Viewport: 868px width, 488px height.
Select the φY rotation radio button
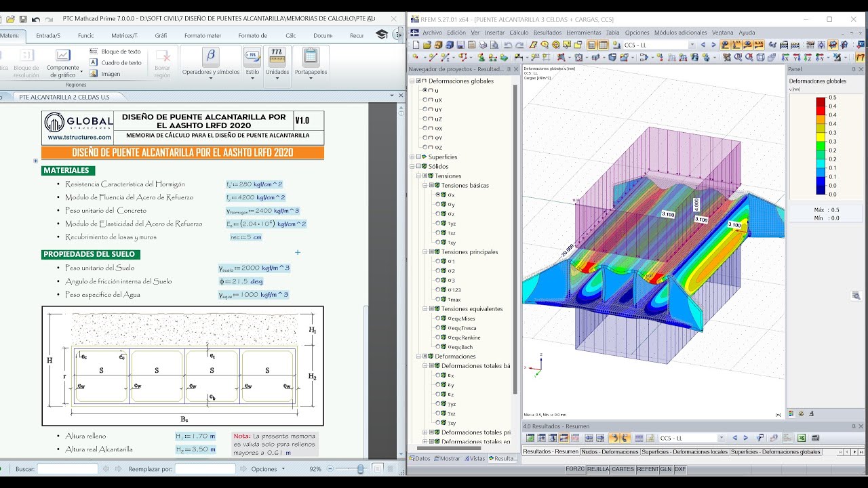point(425,138)
